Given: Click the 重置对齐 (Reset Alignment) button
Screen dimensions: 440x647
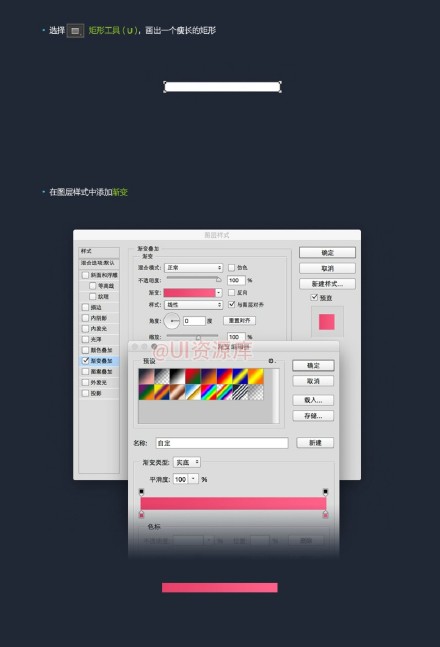Looking at the screenshot, I should [x=239, y=321].
